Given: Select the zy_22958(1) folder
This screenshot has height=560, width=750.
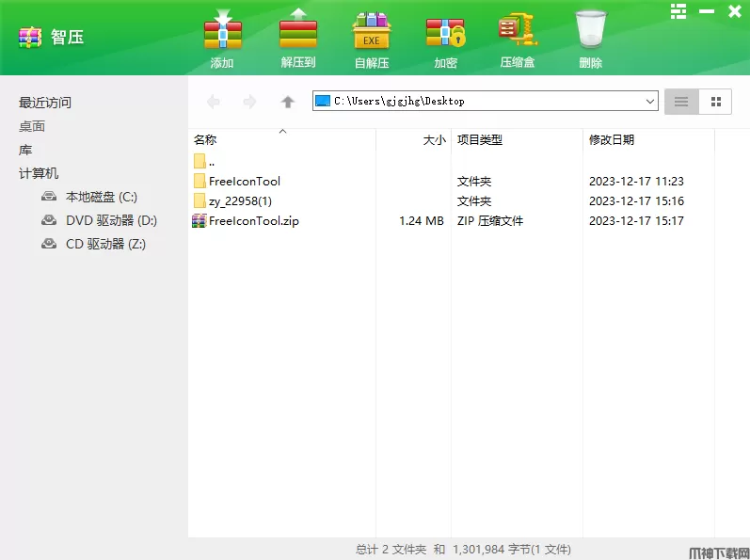Looking at the screenshot, I should [240, 201].
